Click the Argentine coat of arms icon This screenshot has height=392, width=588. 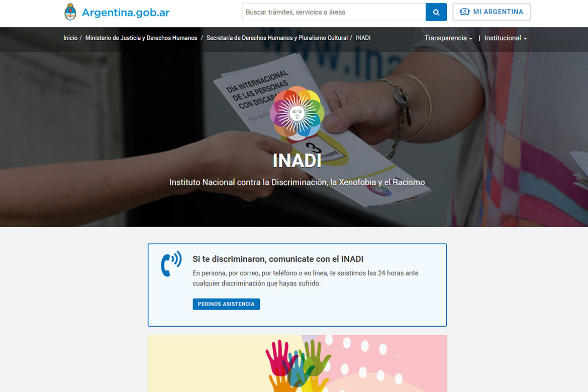[x=70, y=12]
